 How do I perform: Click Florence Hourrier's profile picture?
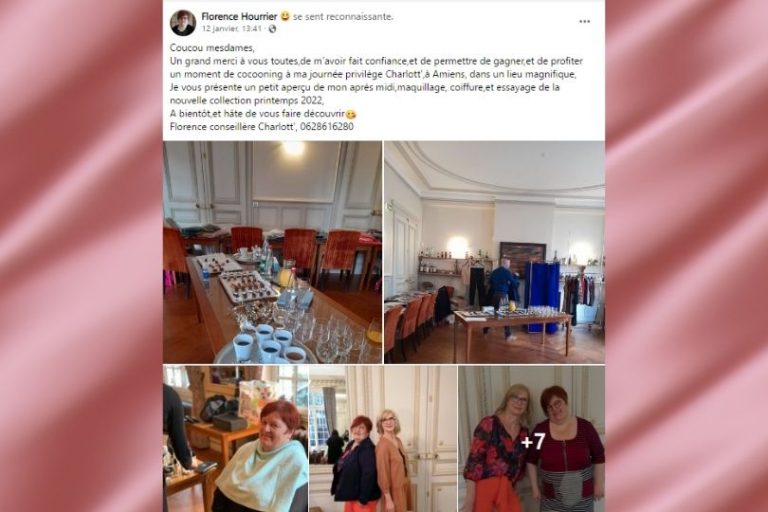click(183, 23)
